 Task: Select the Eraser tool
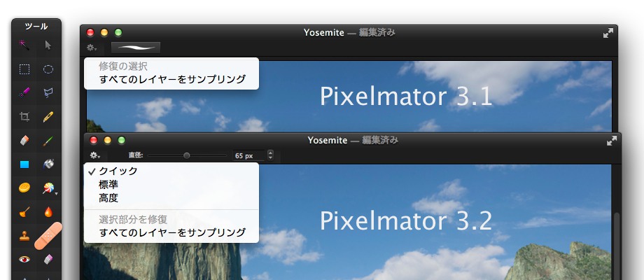24,141
